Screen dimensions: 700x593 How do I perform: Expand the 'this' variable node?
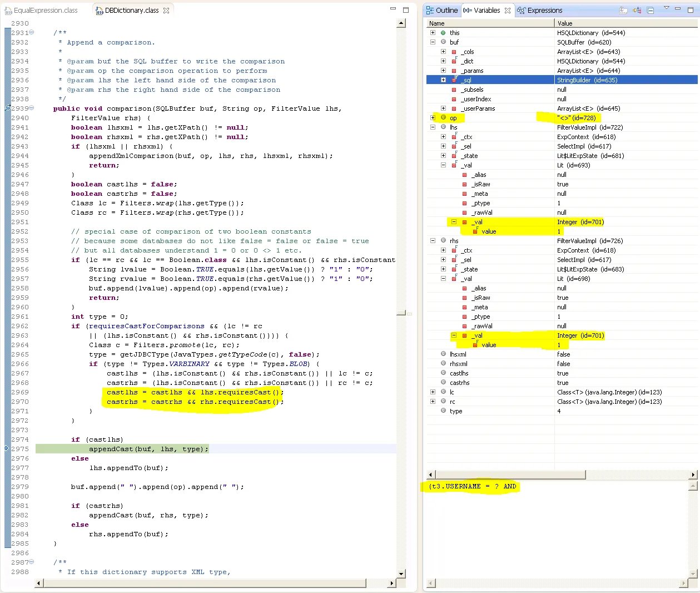click(x=433, y=33)
